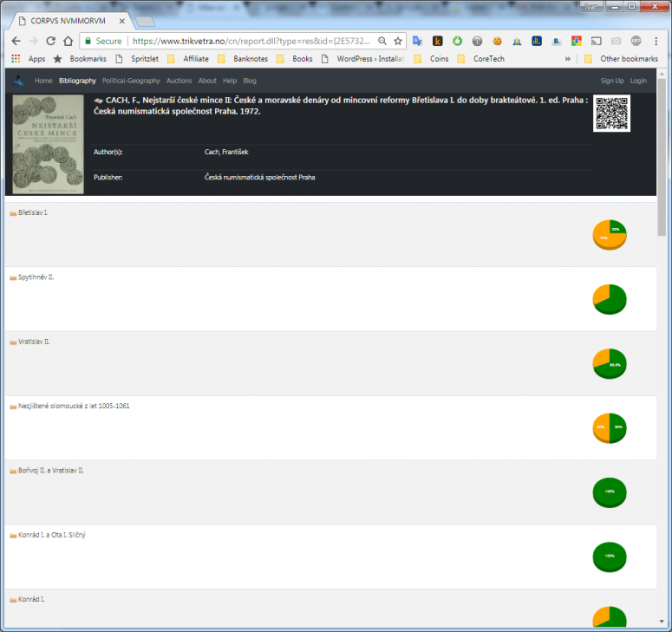Screen dimensions: 672x632
Task: Open the Coins bookmarks folder
Action: point(431,59)
